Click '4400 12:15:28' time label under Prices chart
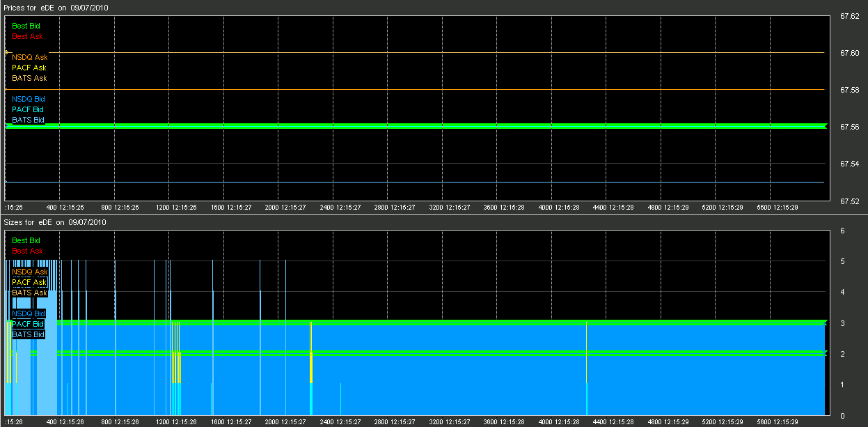The height and width of the screenshot is (427, 868). (x=612, y=208)
